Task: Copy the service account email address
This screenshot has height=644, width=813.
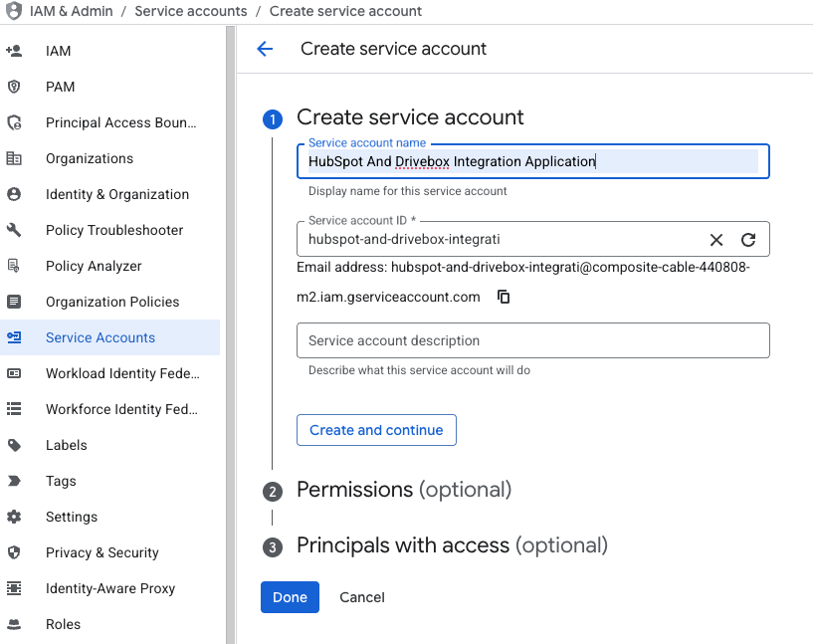Action: point(504,297)
